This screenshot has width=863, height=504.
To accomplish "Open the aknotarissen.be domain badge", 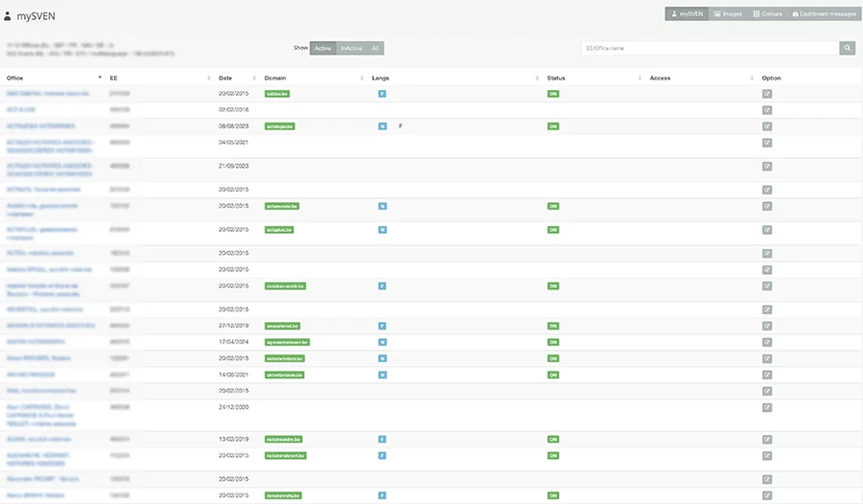I will pos(285,375).
